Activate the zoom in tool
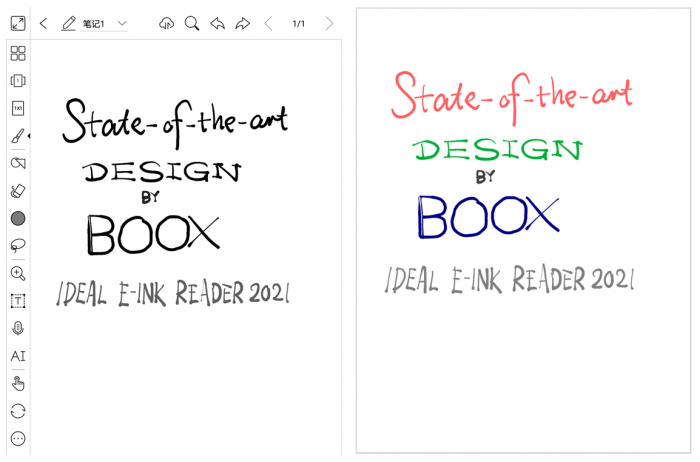 pos(18,273)
